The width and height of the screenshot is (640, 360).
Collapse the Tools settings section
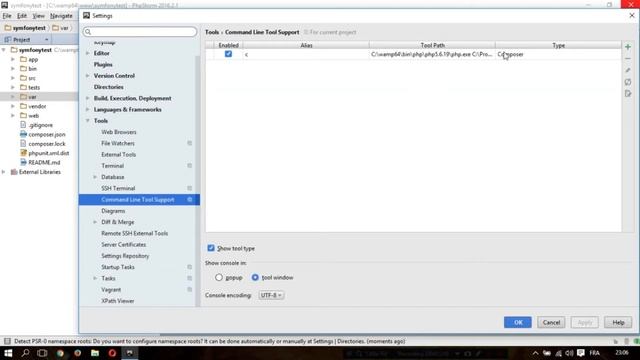88,121
